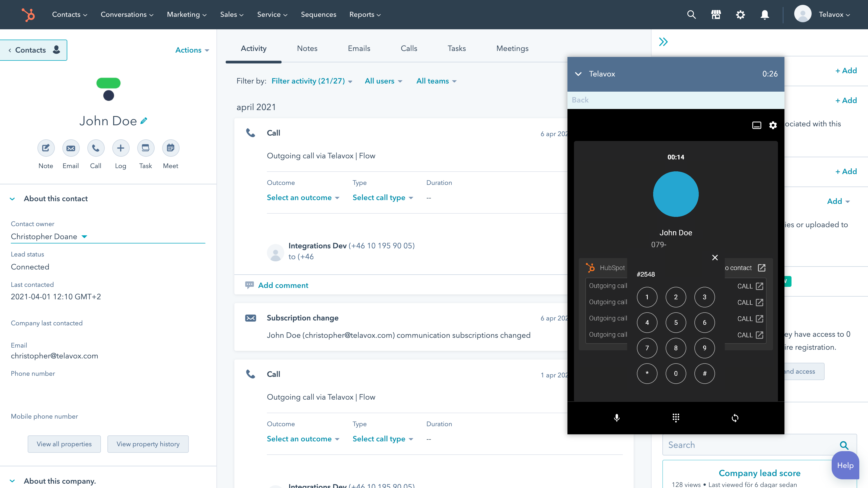This screenshot has width=868, height=488.
Task: Click the transfer/refresh icon in call bar
Action: 735,418
